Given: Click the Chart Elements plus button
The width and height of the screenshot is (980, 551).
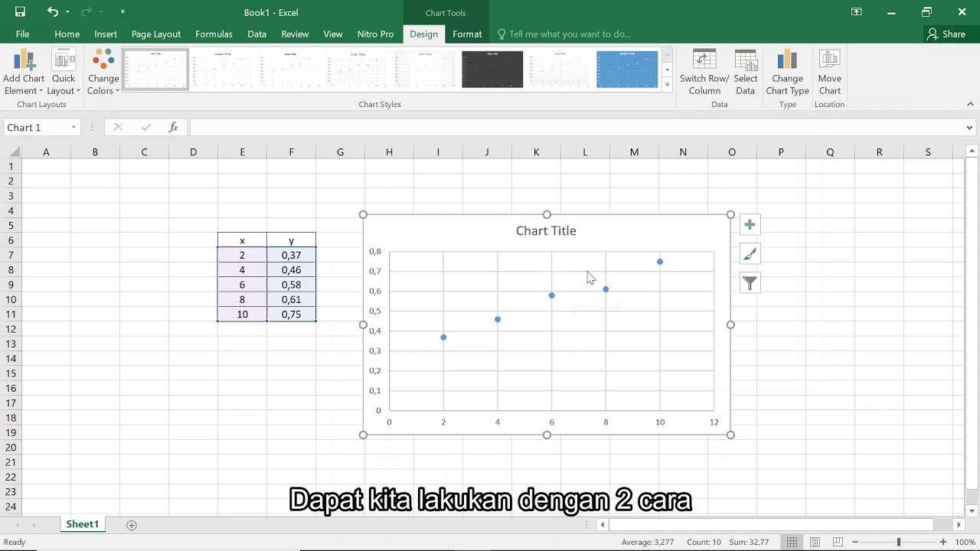Looking at the screenshot, I should tap(750, 225).
